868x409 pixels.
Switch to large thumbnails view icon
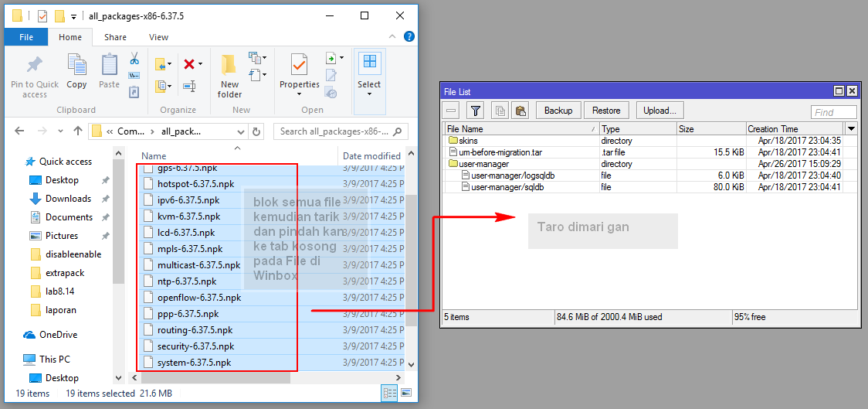406,394
